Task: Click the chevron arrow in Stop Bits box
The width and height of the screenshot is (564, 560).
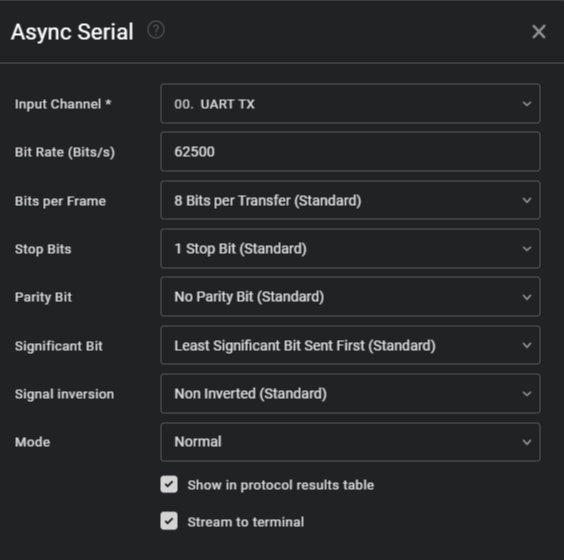Action: pos(527,249)
